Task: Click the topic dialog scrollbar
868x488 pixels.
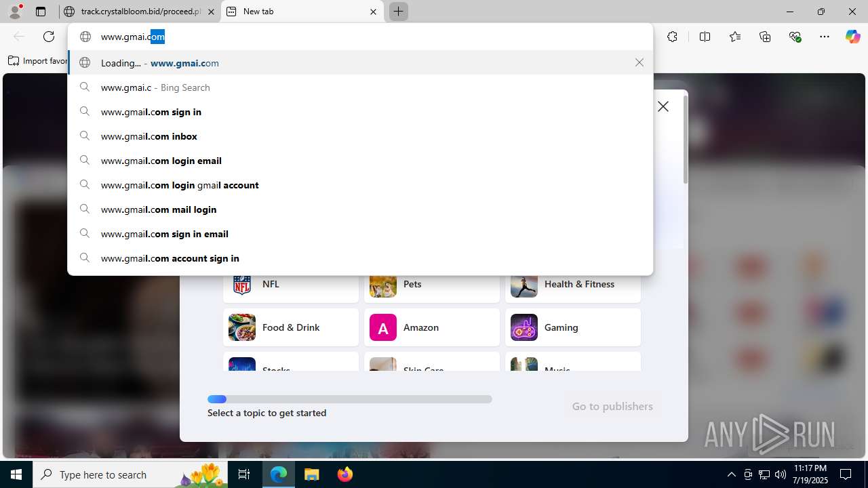Action: click(685, 140)
